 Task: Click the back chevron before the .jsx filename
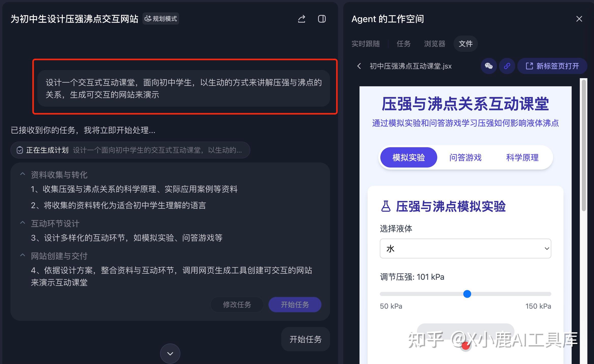point(359,66)
